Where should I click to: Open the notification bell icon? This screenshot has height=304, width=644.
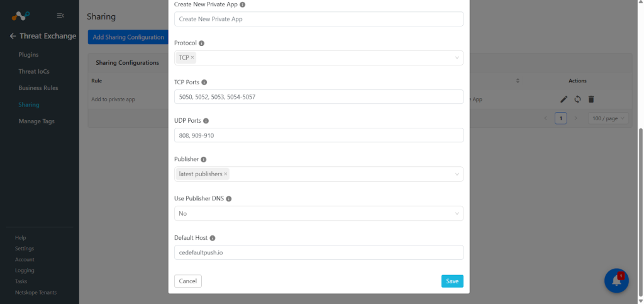click(x=616, y=281)
